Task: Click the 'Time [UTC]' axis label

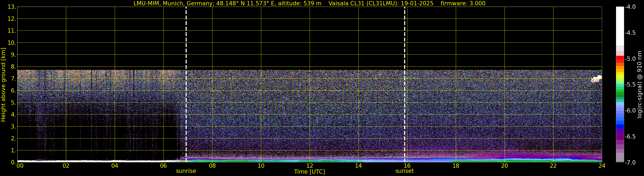Action: [309, 172]
